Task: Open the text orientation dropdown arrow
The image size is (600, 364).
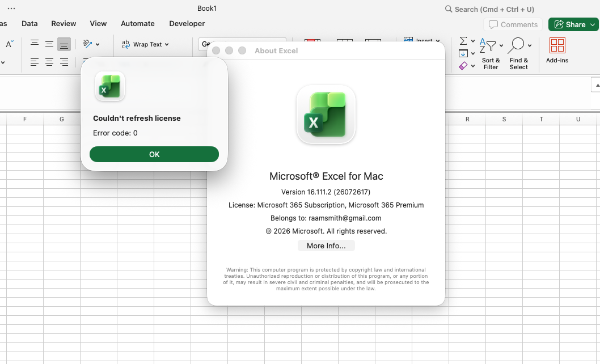Action: (x=98, y=44)
